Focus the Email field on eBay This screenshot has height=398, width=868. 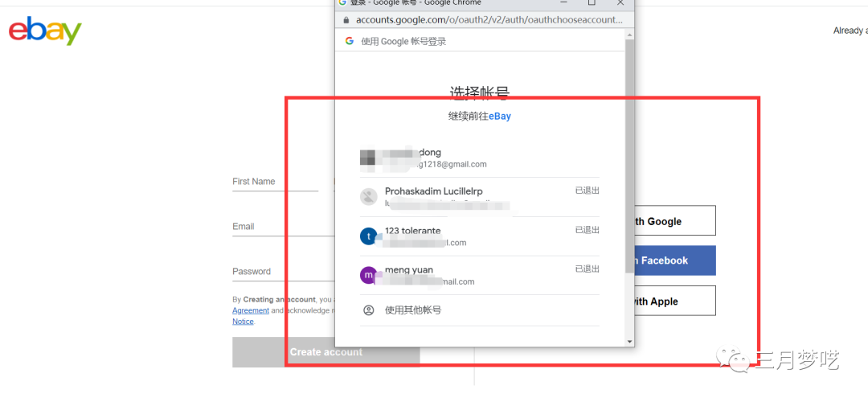coord(284,227)
